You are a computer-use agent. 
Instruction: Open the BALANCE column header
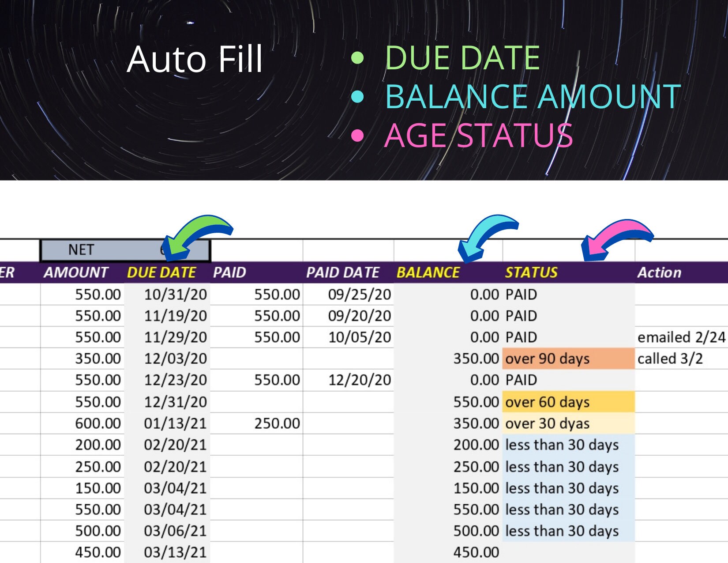(429, 272)
